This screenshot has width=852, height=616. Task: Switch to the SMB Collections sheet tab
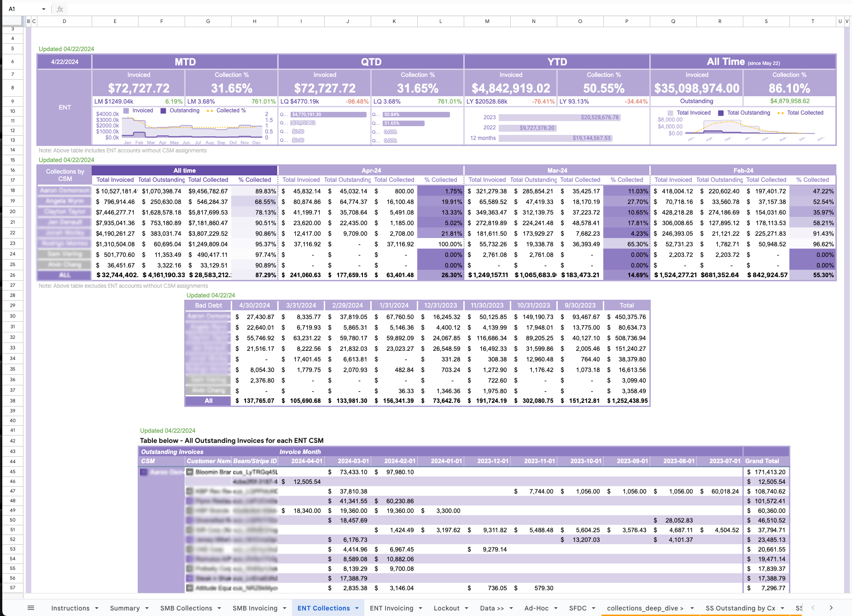(x=186, y=608)
